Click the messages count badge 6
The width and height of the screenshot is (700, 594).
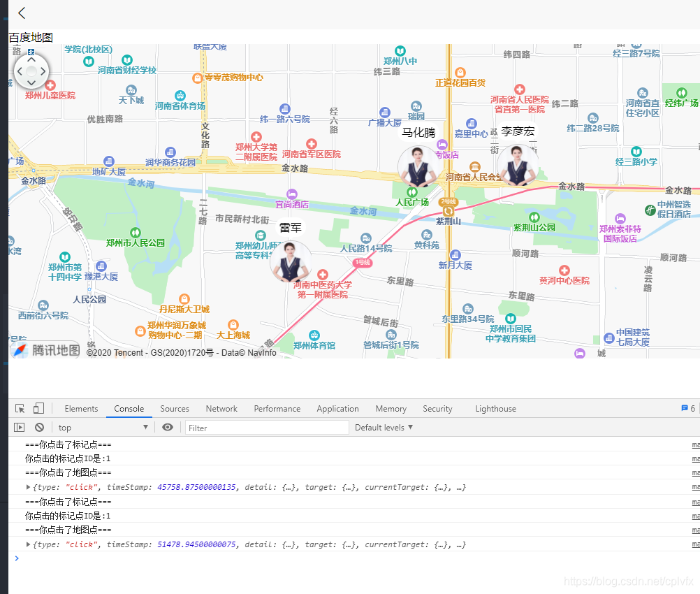pos(688,408)
